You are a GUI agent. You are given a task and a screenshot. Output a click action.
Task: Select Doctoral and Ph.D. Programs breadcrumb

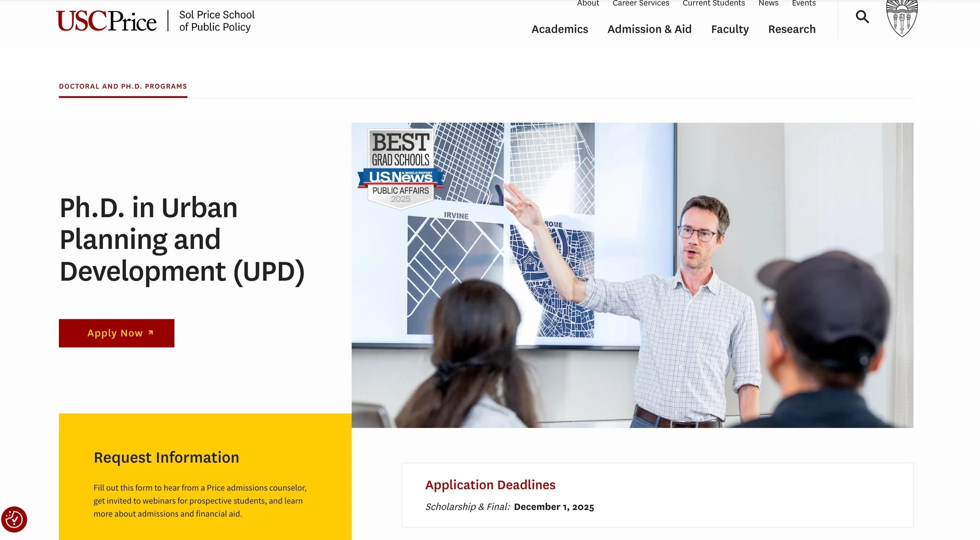click(x=123, y=86)
